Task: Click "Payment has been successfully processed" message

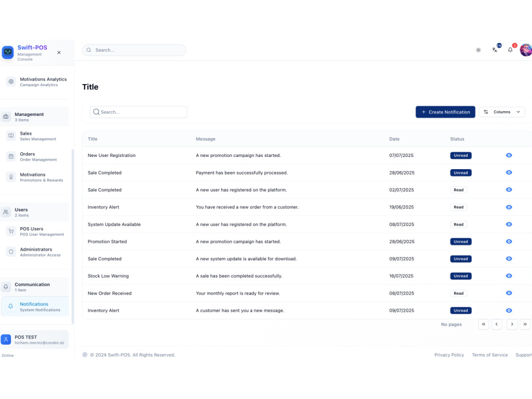Action: (242, 173)
